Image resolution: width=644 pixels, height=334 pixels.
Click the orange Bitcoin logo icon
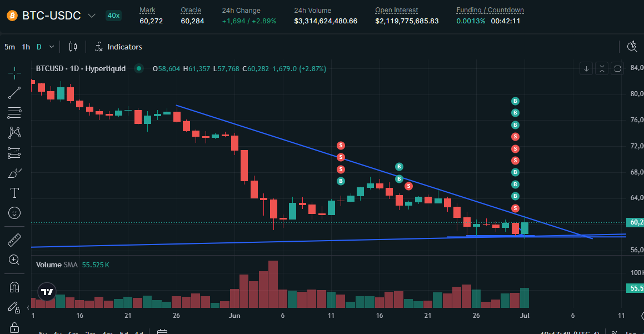click(x=12, y=16)
